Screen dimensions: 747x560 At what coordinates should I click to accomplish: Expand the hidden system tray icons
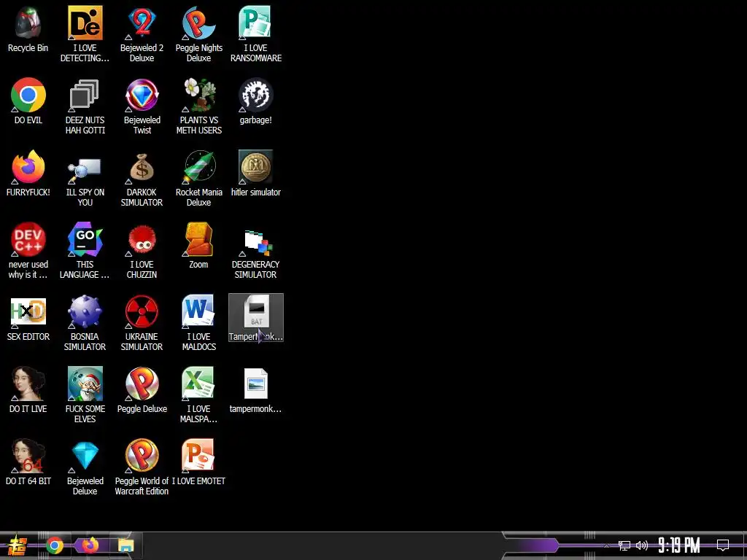pyautogui.click(x=606, y=545)
